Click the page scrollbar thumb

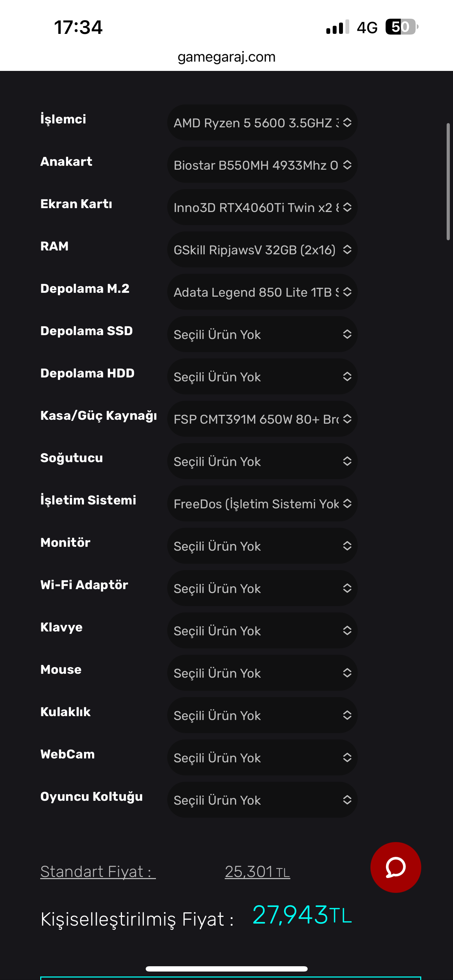[448, 181]
